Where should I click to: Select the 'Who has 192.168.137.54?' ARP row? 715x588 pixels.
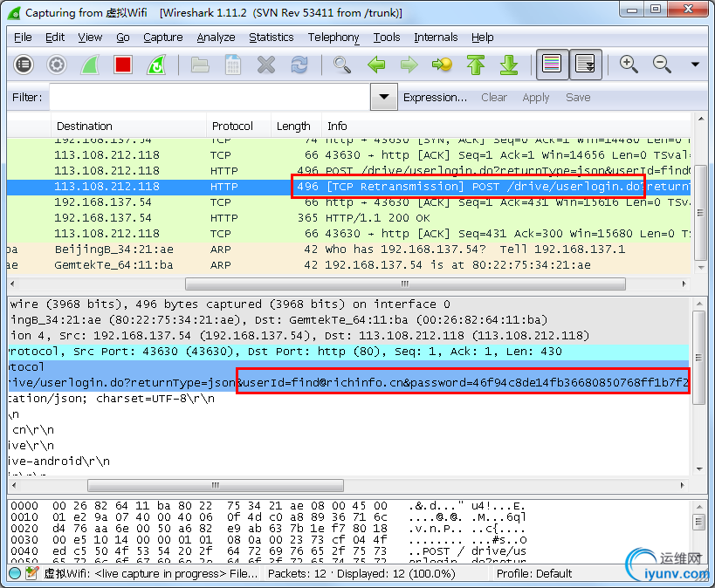[349, 250]
